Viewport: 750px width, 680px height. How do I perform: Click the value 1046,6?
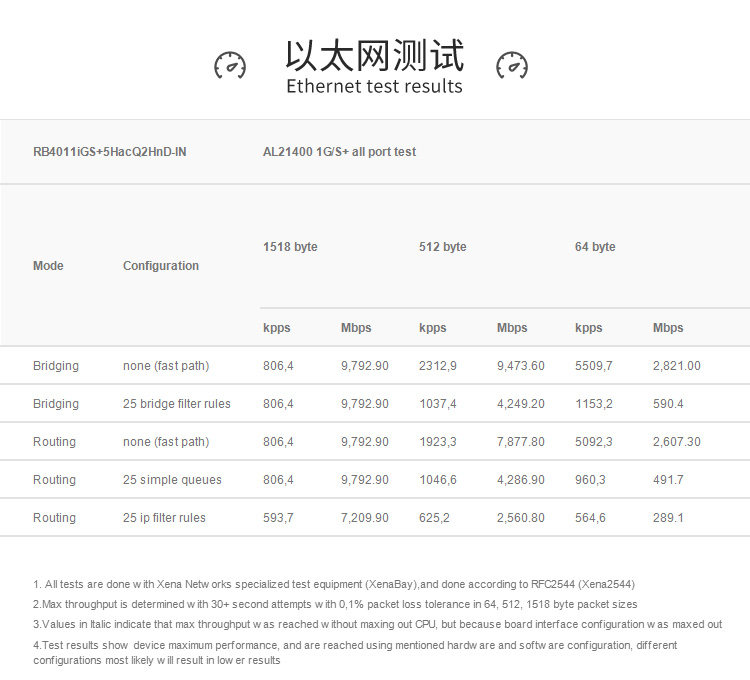[438, 480]
